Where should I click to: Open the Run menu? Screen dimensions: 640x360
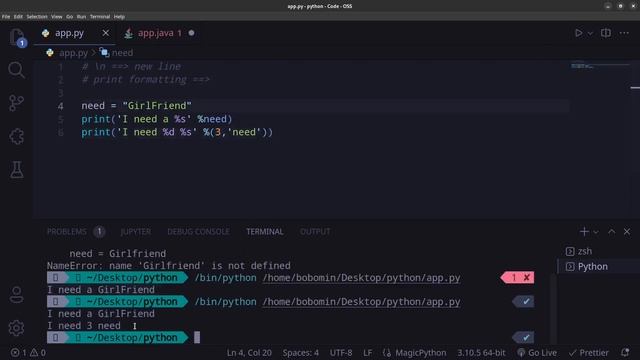coord(81,17)
